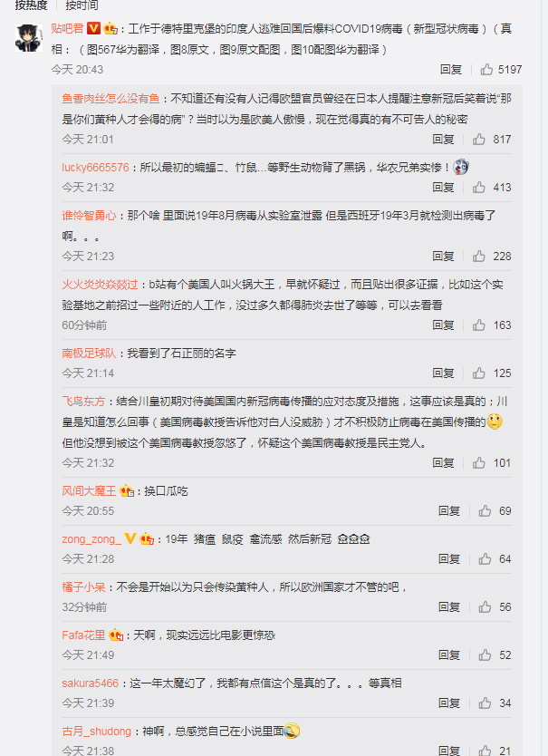Reply to the main post by 贴吧君
The height and width of the screenshot is (756, 548).
(451, 70)
